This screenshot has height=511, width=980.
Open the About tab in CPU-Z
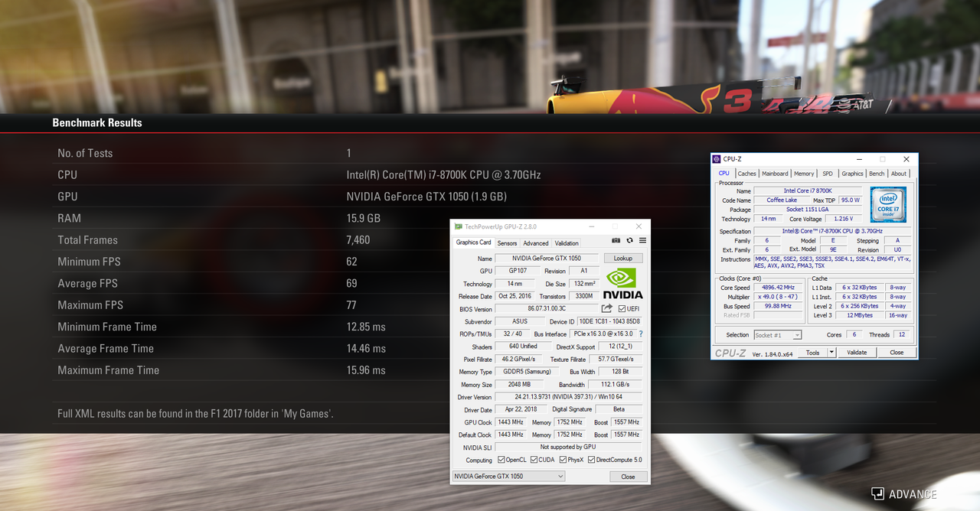click(899, 174)
